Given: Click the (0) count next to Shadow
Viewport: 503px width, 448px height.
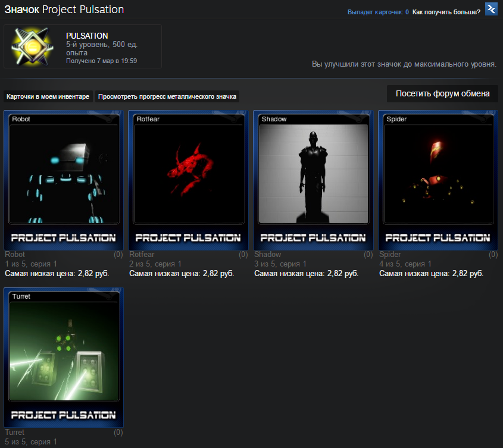Looking at the screenshot, I should (368, 254).
